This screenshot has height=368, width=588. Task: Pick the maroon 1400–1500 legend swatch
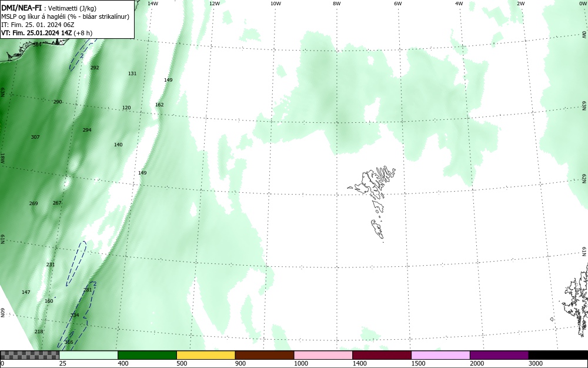point(382,355)
